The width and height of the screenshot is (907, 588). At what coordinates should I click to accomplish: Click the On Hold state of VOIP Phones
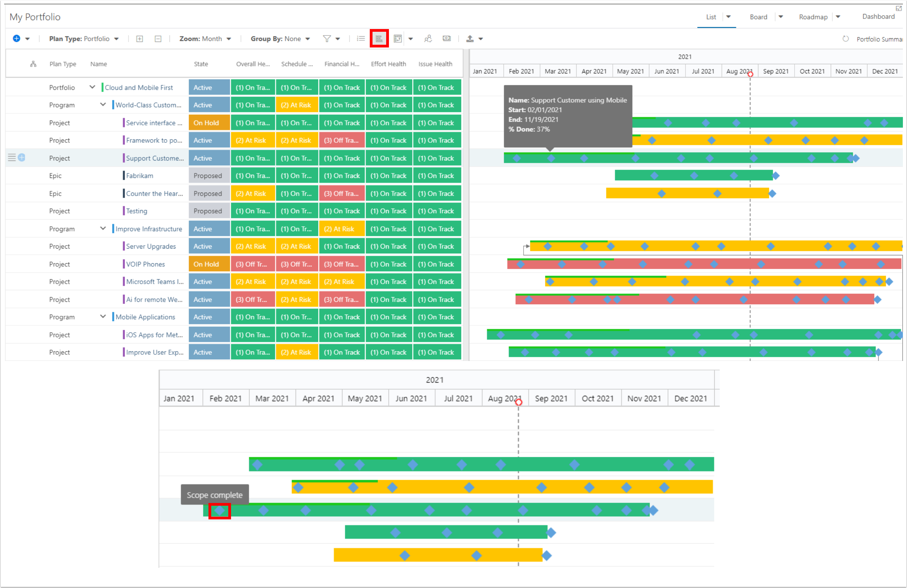point(209,264)
